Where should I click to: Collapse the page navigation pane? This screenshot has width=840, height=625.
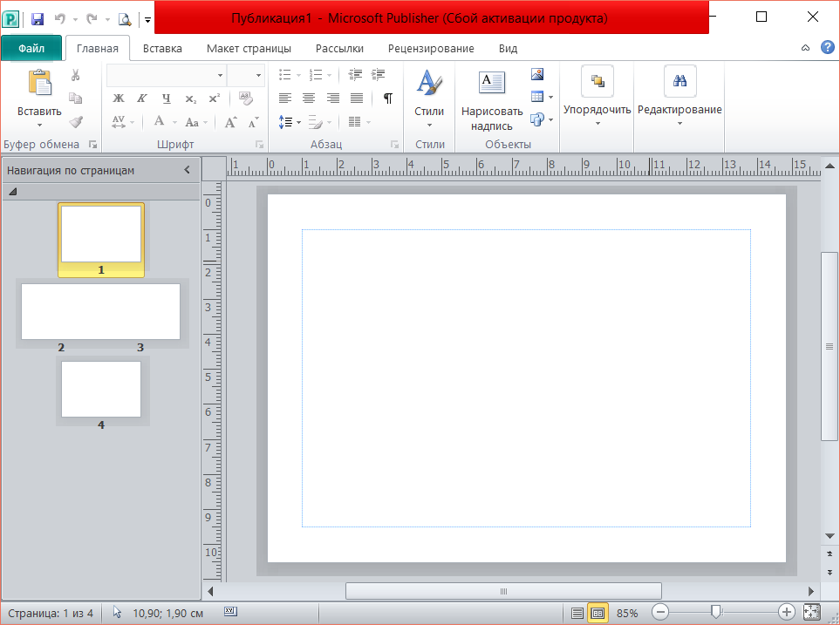point(187,170)
